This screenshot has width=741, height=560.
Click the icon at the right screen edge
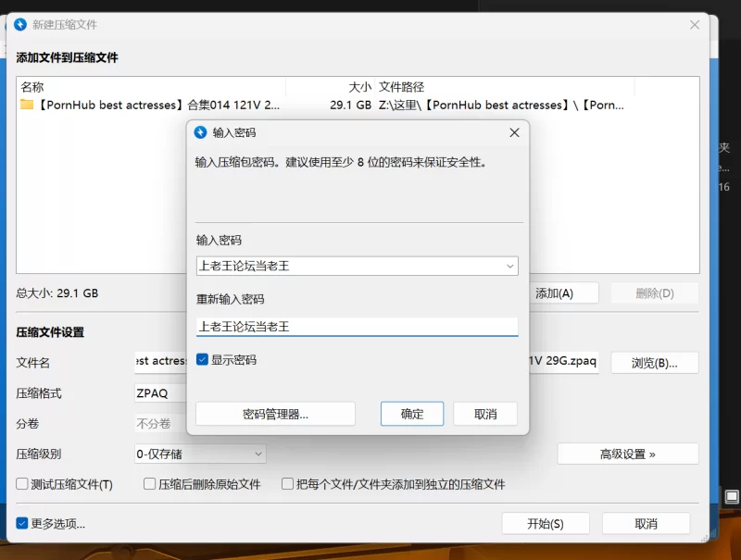732,497
